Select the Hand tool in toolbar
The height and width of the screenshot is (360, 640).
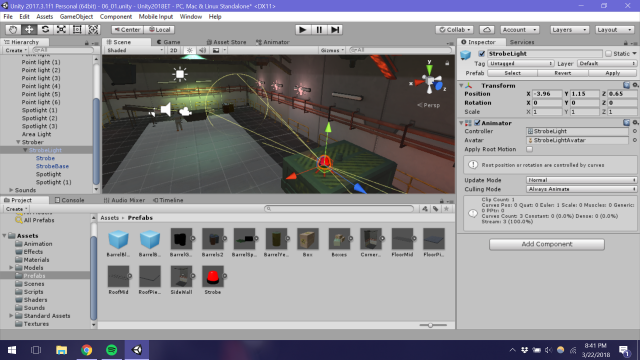pos(13,29)
